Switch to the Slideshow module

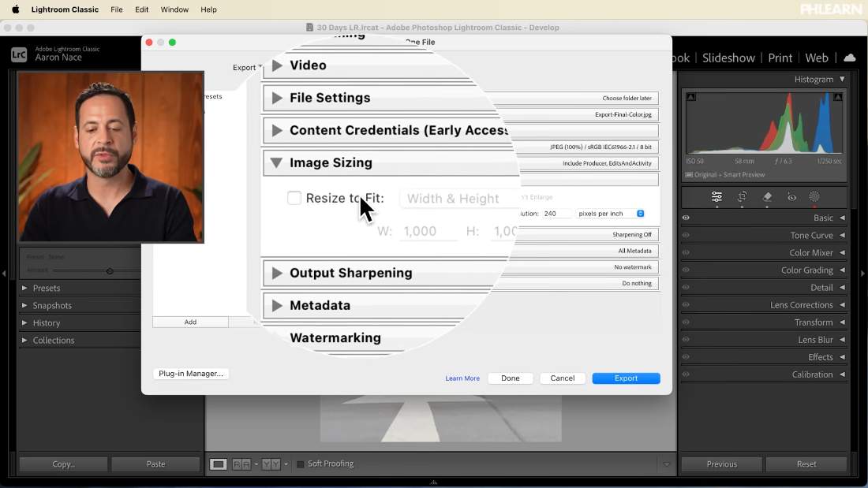(x=728, y=58)
